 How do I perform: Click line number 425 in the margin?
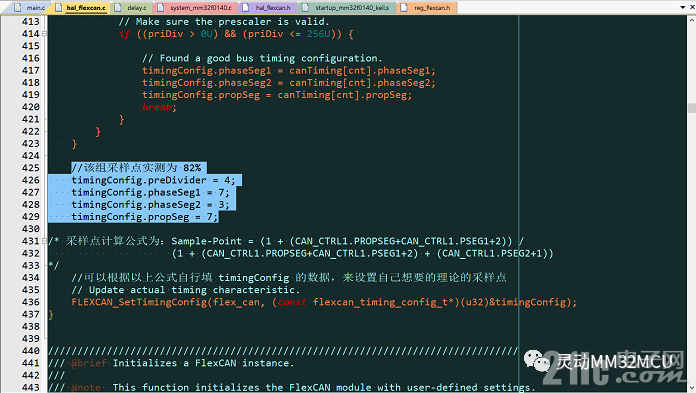click(x=31, y=168)
